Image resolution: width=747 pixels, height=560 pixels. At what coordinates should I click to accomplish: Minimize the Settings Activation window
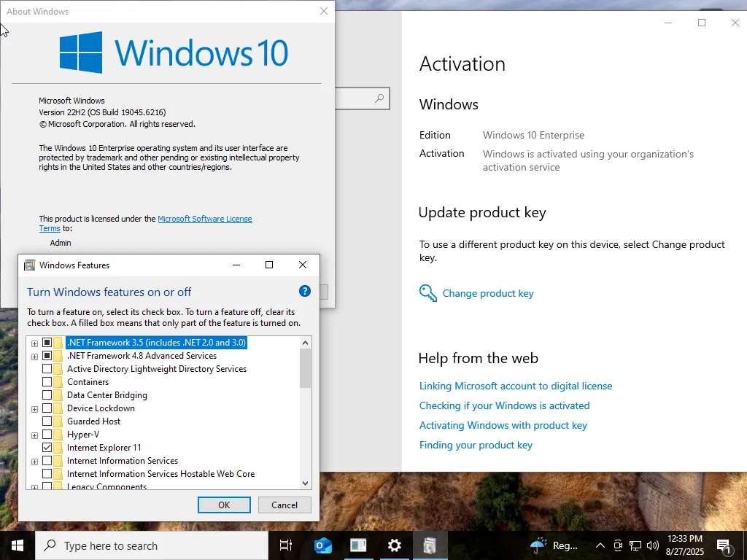(x=668, y=23)
